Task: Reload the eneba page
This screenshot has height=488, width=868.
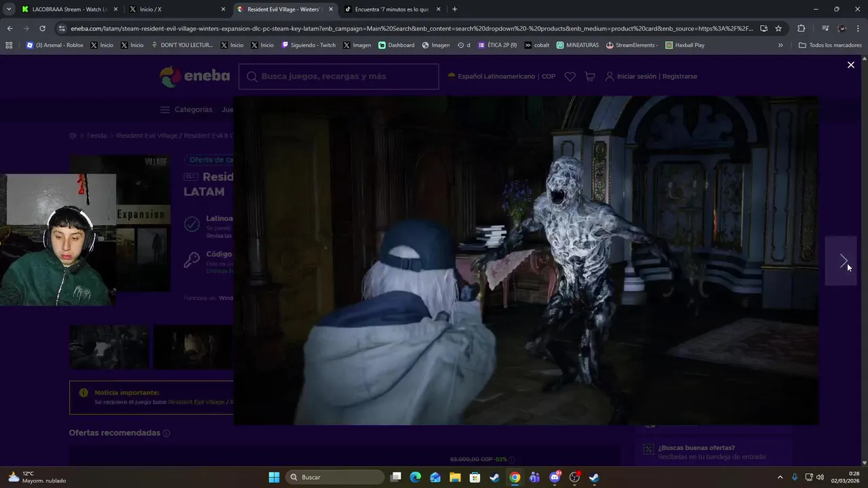Action: click(x=42, y=28)
